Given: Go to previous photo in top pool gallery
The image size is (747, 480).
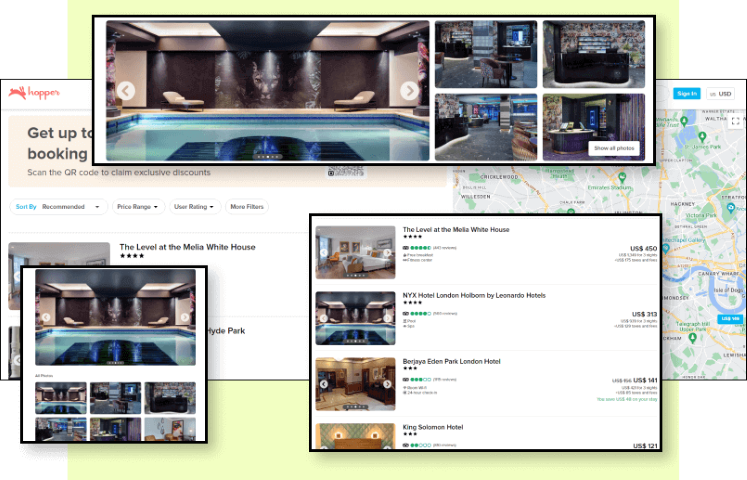Looking at the screenshot, I should pos(126,91).
